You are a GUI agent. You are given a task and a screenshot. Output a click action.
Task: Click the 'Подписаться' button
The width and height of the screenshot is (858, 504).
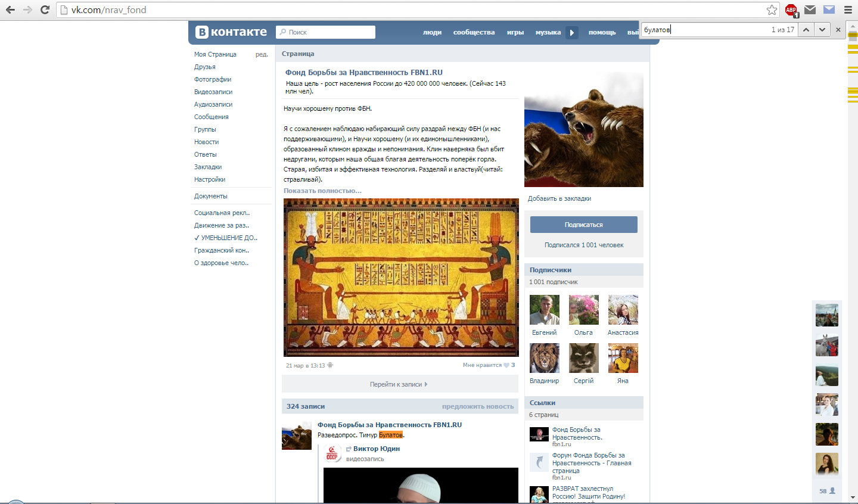(584, 225)
